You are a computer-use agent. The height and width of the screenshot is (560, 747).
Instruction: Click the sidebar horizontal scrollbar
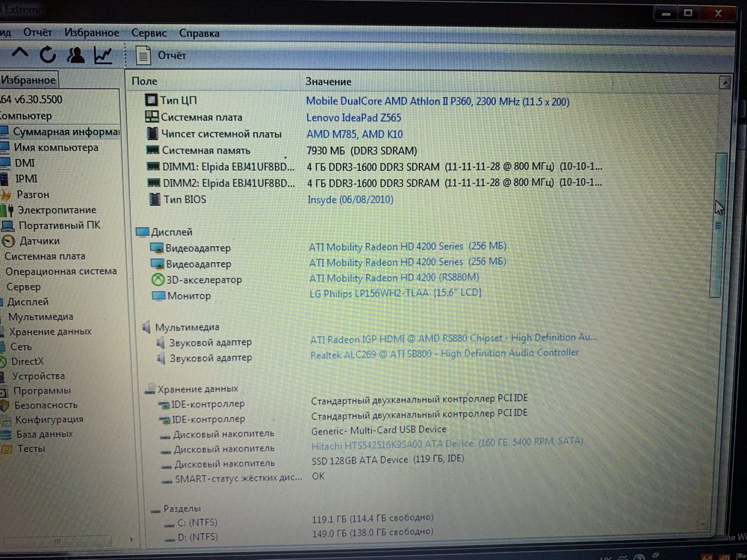58,541
